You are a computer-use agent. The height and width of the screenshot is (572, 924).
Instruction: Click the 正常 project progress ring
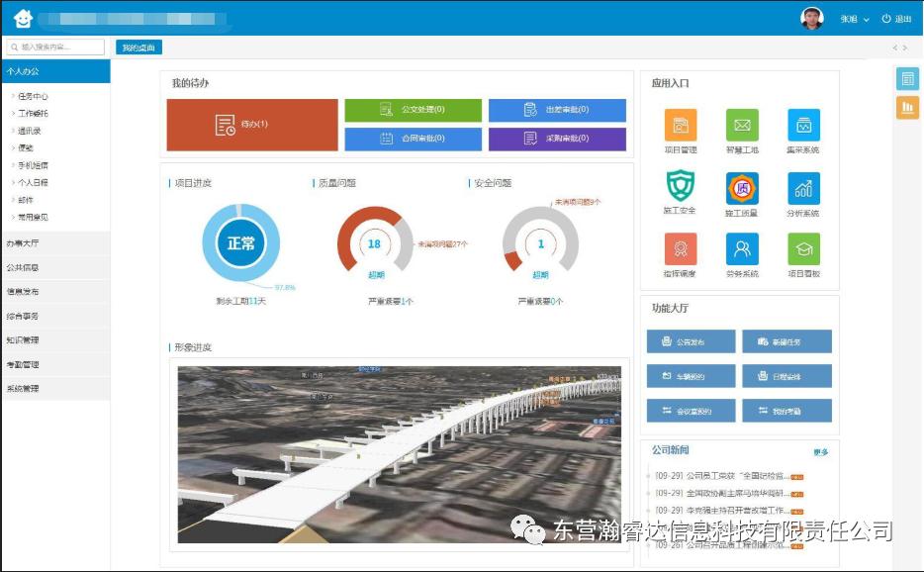point(240,242)
